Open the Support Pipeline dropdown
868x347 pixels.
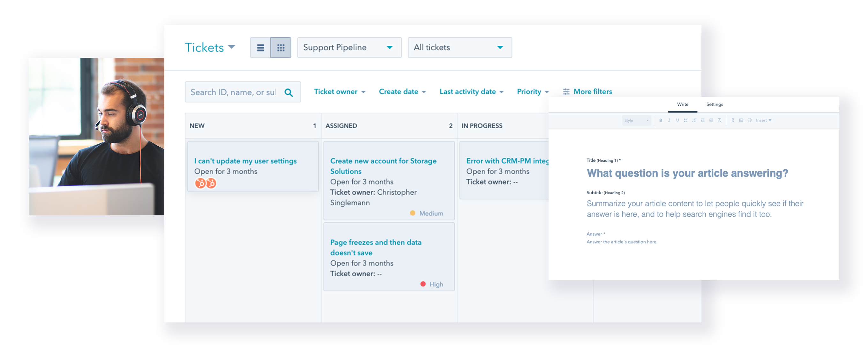coord(349,48)
